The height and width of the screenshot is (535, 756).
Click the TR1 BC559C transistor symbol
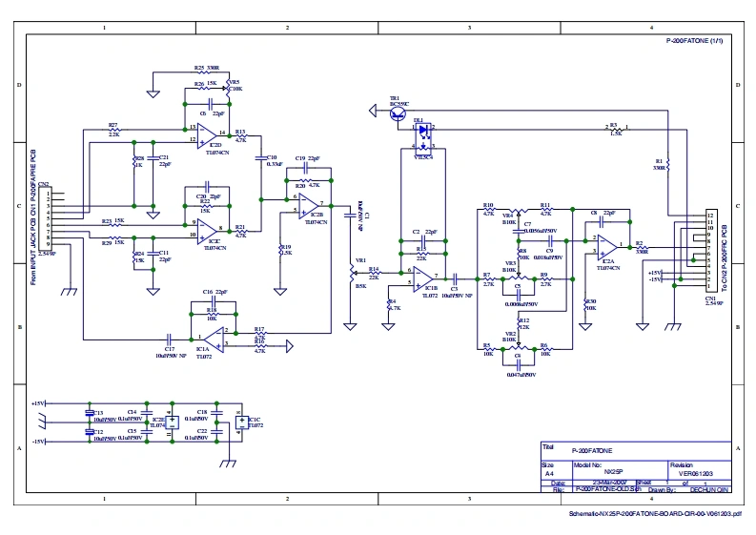pyautogui.click(x=397, y=113)
